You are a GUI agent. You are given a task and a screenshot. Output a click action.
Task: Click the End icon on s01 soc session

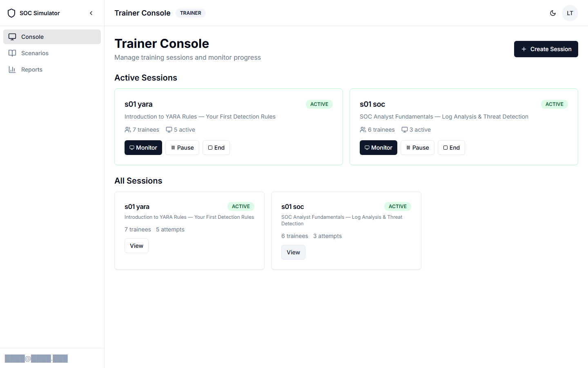[445, 148]
